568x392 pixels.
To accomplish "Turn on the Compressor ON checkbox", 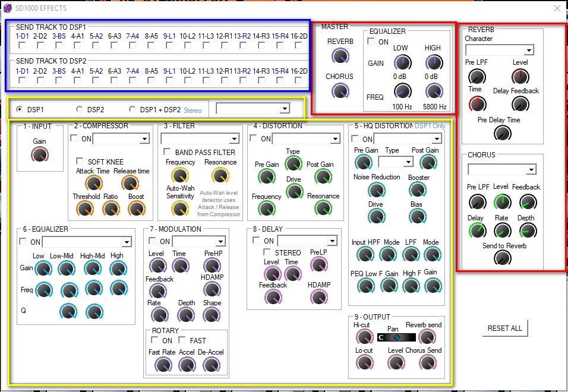I will tap(74, 138).
